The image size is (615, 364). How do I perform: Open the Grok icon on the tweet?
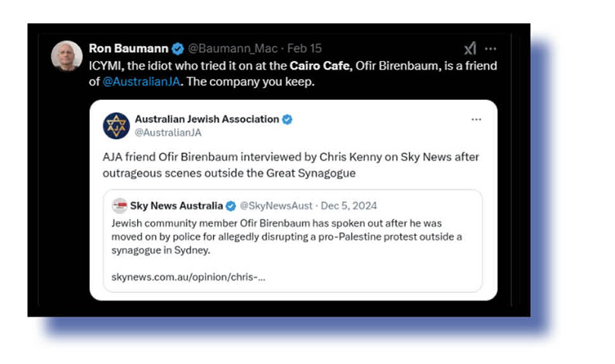pyautogui.click(x=469, y=49)
